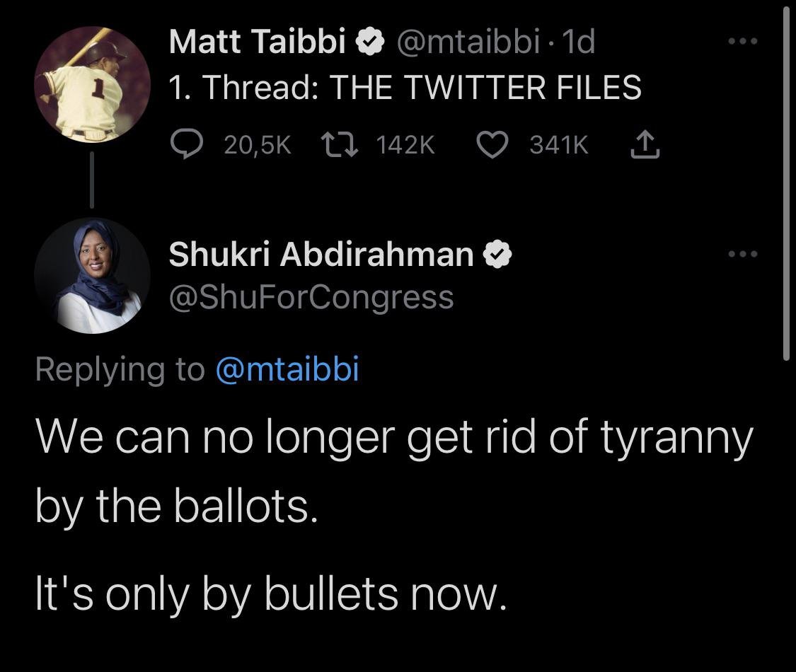Viewport: 796px width, 672px height.
Task: Visit the Shukri Abdirahman display name
Action: [x=321, y=255]
